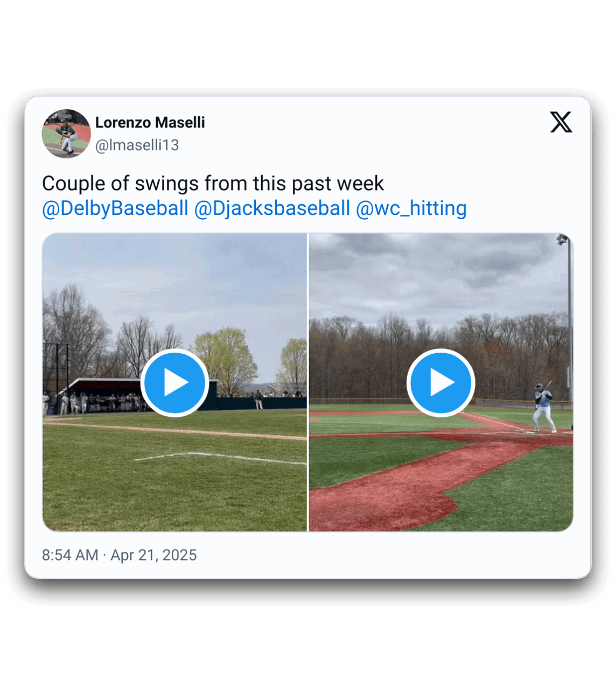This screenshot has width=616, height=694.
Task: Select the grass foul line in left video
Action: [x=220, y=458]
